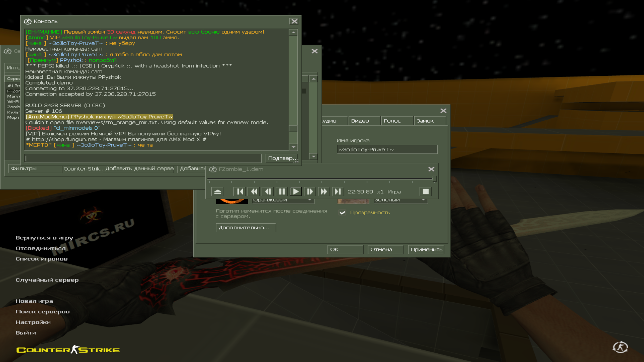Close the options dialog
Image resolution: width=644 pixels, height=362 pixels.
click(x=443, y=111)
